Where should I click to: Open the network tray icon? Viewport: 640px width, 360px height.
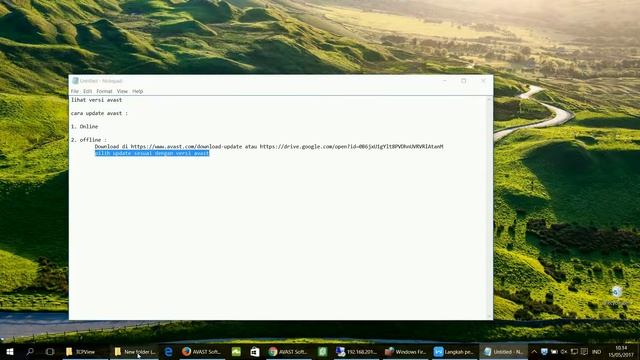tap(574, 351)
